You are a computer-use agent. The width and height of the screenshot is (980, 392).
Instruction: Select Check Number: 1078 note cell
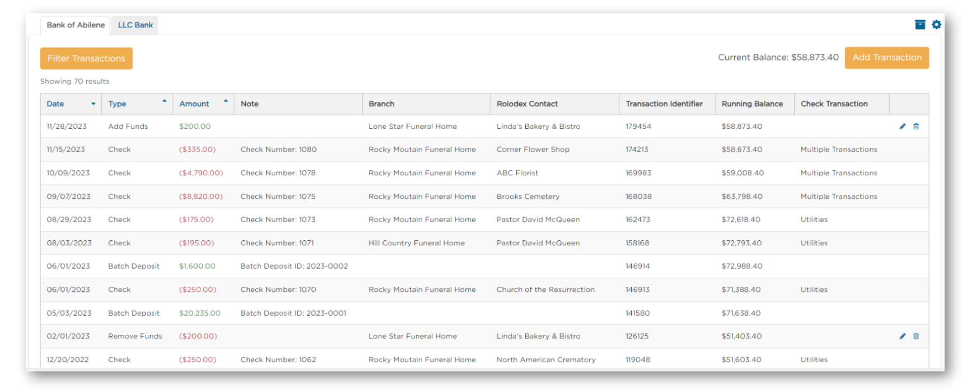click(278, 173)
